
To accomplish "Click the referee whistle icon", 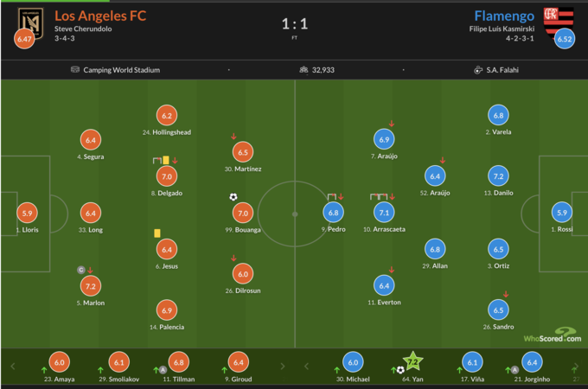I will (478, 70).
